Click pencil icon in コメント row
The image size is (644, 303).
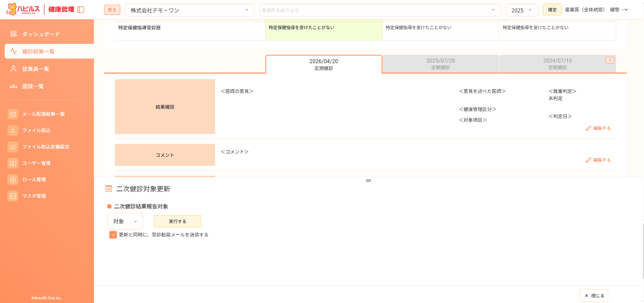(x=588, y=160)
